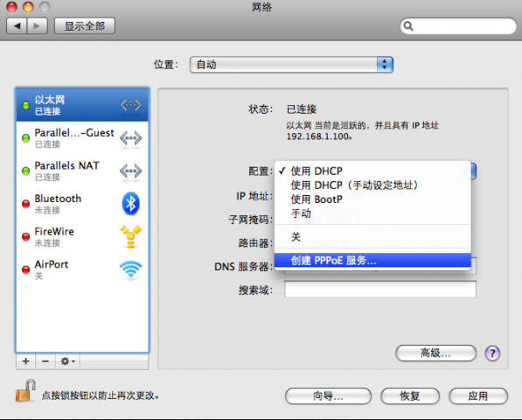Click the FireWire icon in the service list
The width and height of the screenshot is (522, 420).
[131, 236]
